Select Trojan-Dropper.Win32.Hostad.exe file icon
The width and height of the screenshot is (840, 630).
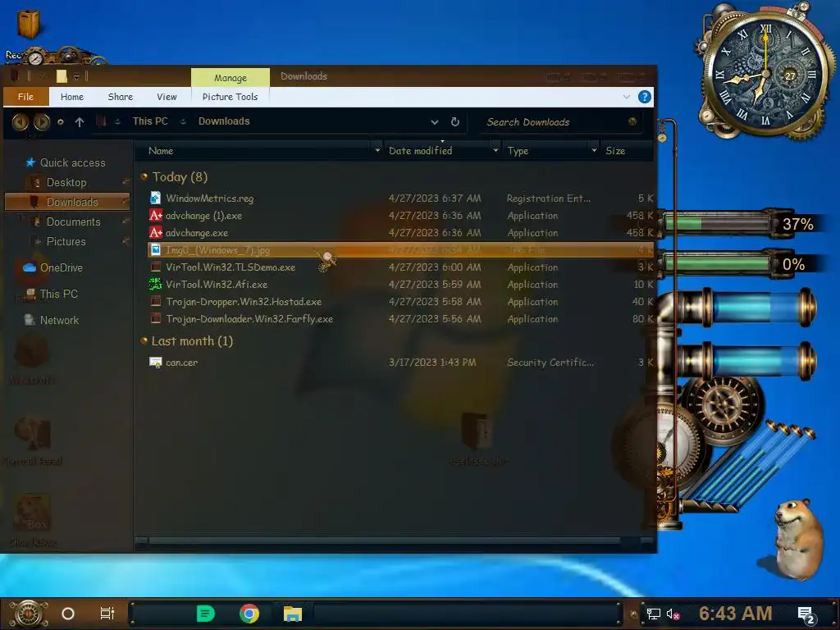tap(155, 302)
